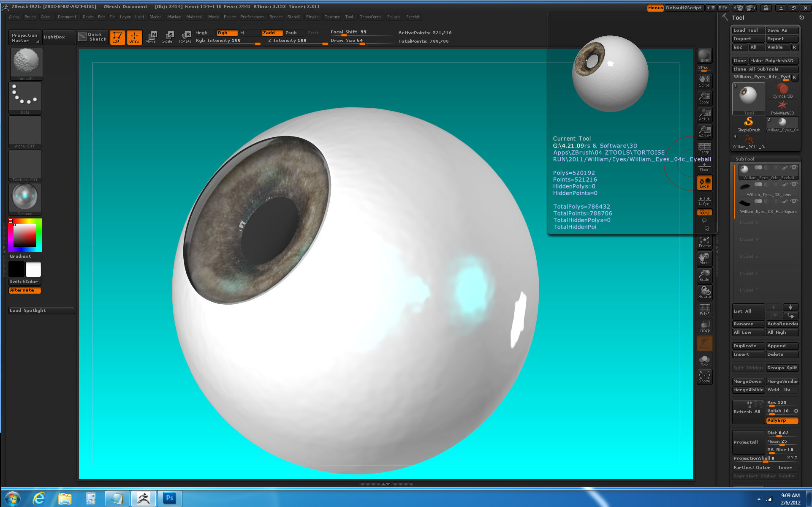Open Photoshop from the taskbar
This screenshot has height=507, width=812.
pyautogui.click(x=170, y=498)
